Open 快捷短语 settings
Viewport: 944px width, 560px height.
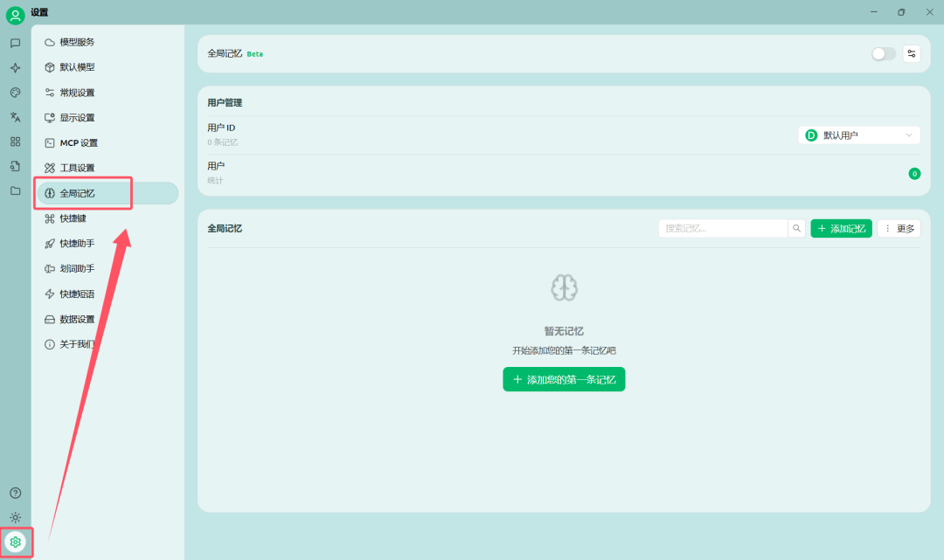(108, 294)
